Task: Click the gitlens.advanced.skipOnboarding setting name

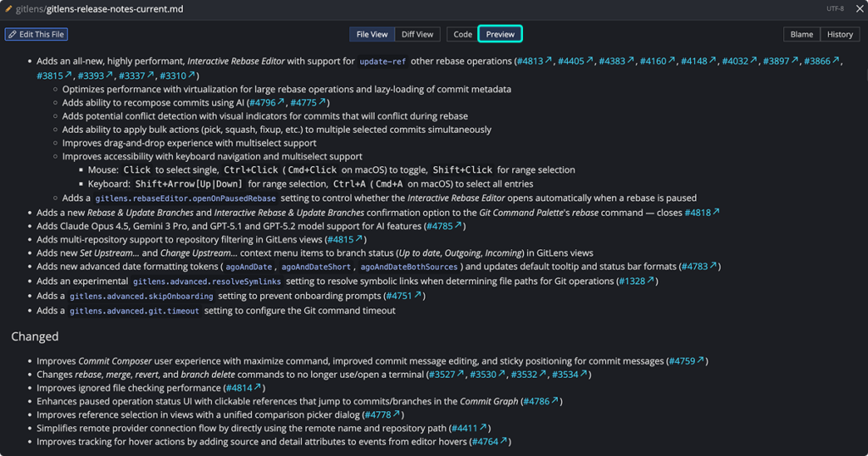Action: tap(142, 296)
